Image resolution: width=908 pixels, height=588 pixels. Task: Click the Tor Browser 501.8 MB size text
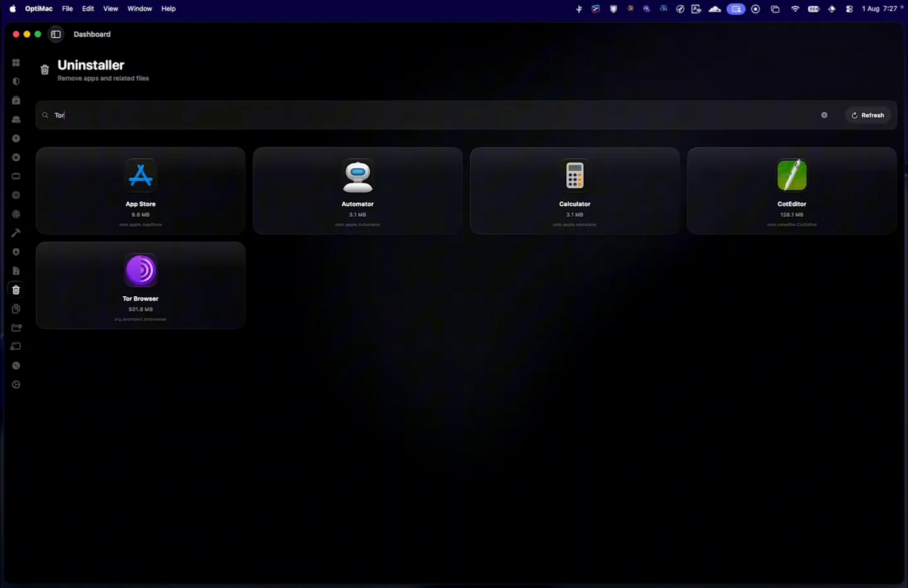(x=141, y=309)
